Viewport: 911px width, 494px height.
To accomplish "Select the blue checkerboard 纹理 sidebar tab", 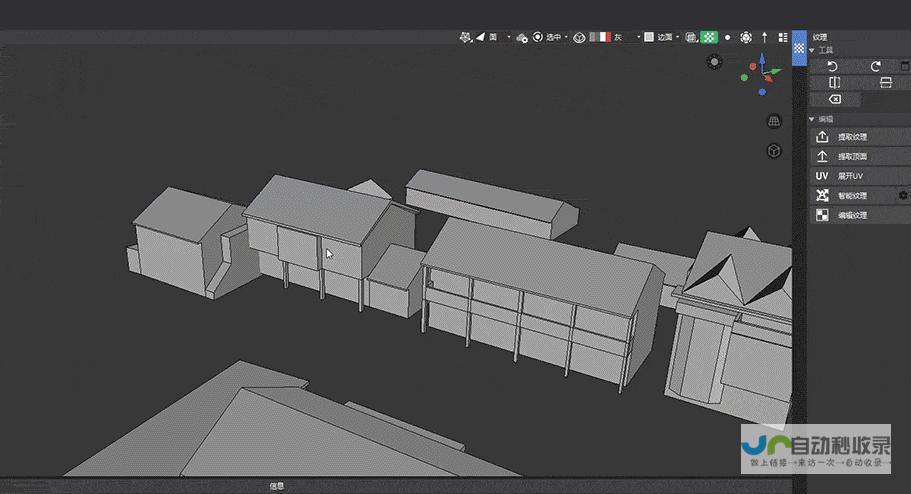I will point(799,48).
